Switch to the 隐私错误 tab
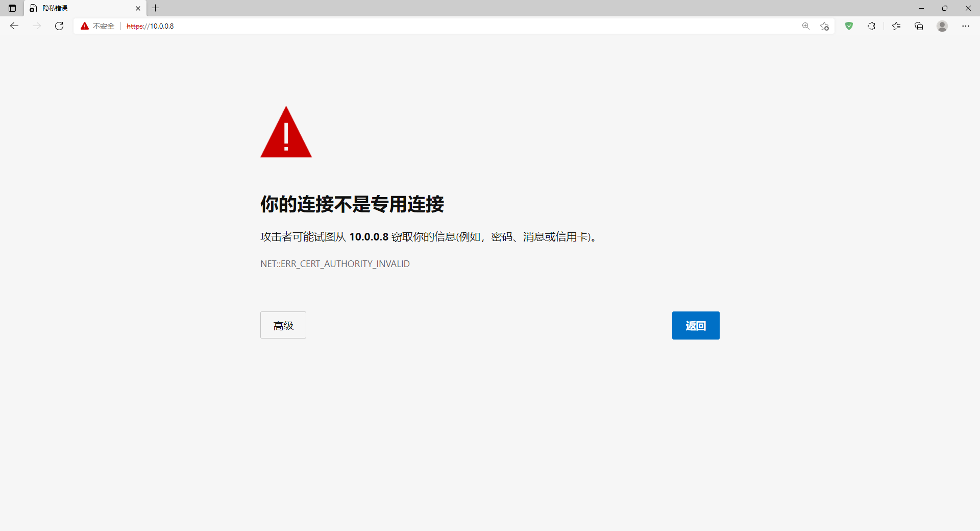Screen dimensions: 980x531 (x=85, y=8)
